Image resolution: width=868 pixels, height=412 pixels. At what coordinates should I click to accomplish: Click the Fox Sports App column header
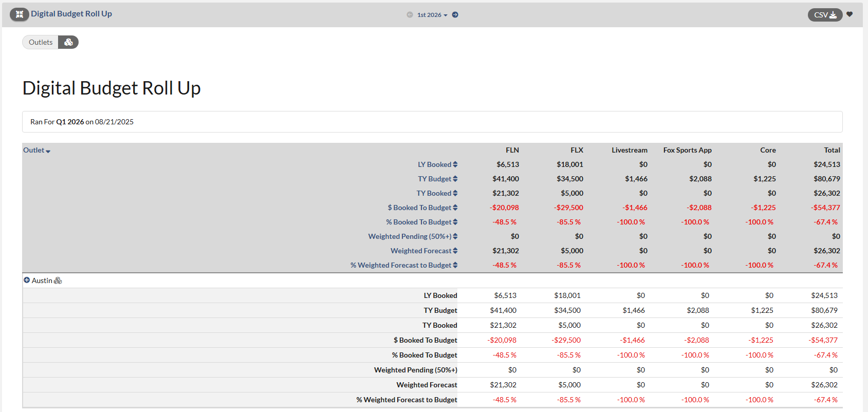tap(688, 150)
